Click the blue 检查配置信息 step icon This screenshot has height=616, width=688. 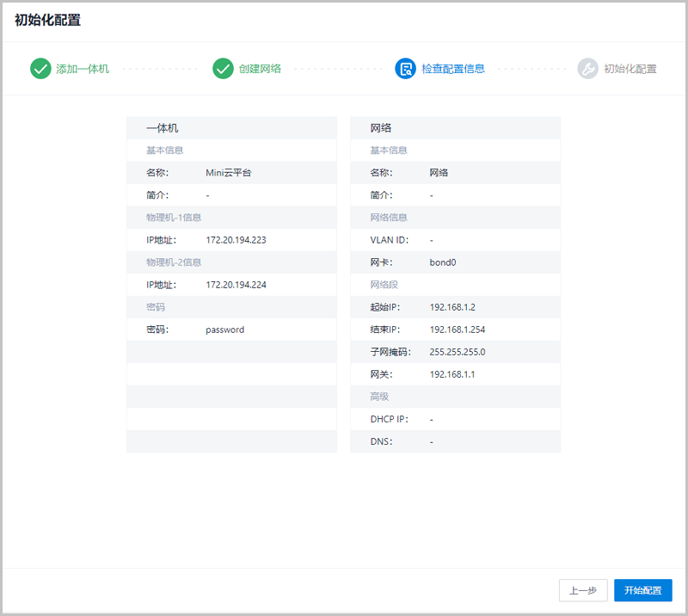(405, 69)
